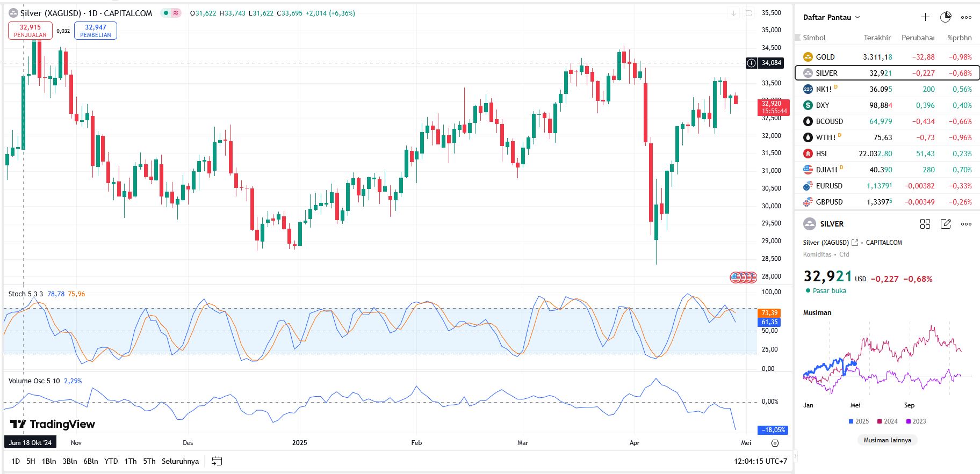Viewport: 980px width, 474px height.
Task: Select the 3Bln time range
Action: (70, 461)
